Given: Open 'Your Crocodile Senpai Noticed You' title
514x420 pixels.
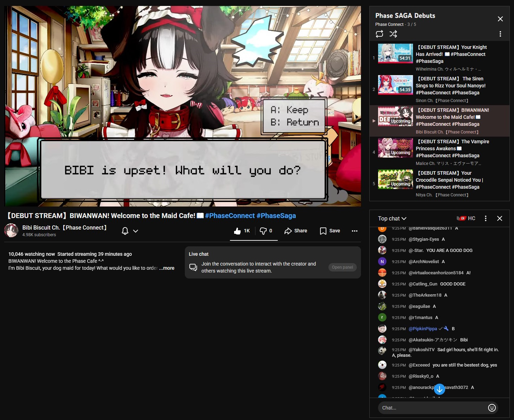Looking at the screenshot, I should coord(449,180).
